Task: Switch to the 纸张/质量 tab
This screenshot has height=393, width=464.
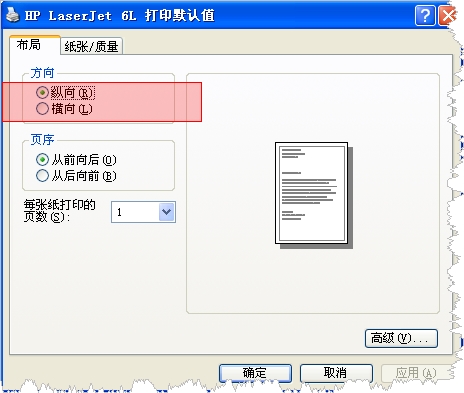Action: 91,46
